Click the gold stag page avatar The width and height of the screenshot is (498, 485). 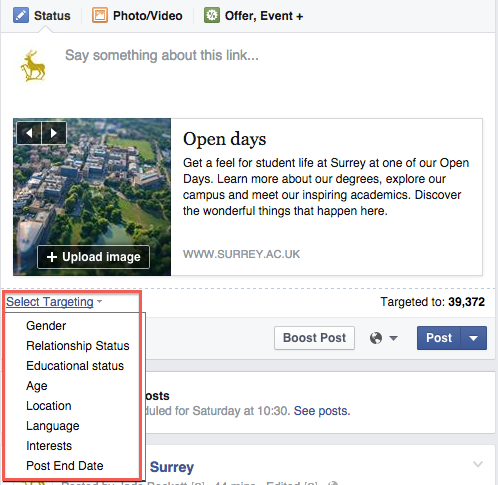pos(33,66)
